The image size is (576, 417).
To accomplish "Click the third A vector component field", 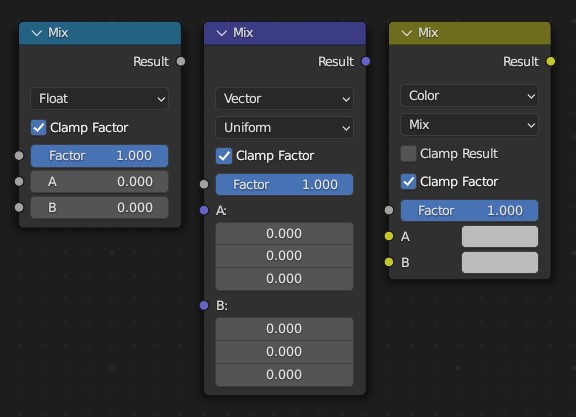I will 284,278.
